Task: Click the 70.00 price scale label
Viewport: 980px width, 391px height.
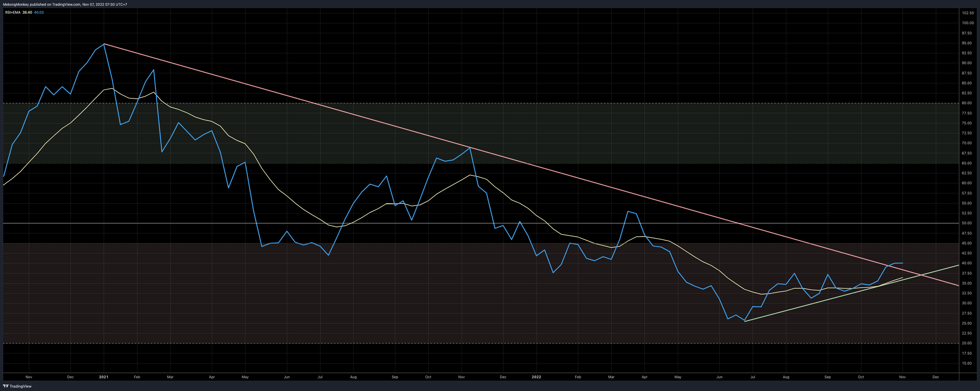Action: 967,143
